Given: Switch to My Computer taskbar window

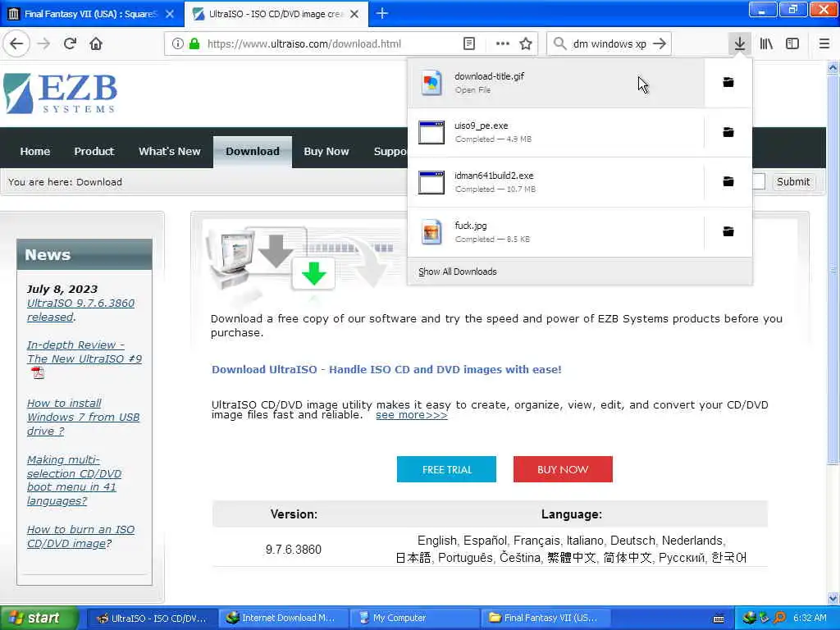Looking at the screenshot, I should (415, 618).
